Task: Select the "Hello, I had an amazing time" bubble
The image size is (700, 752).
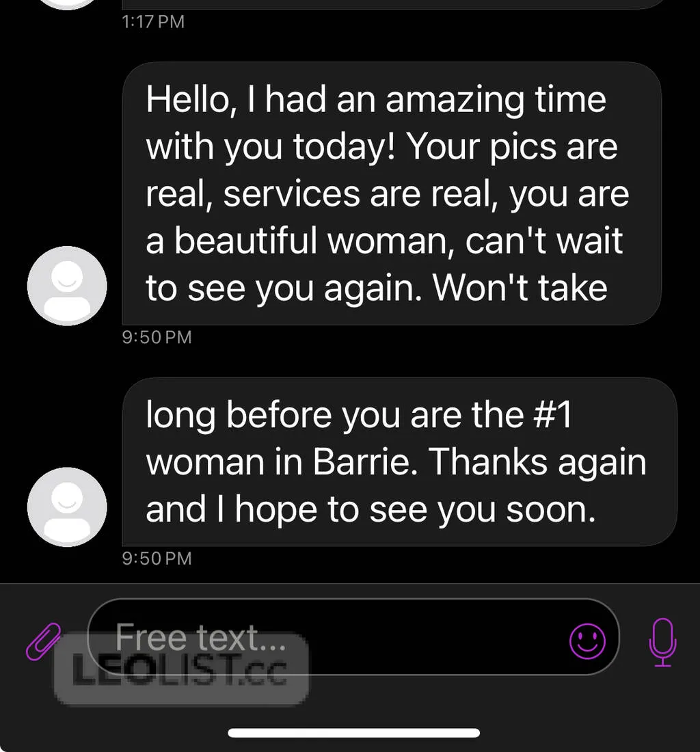Action: (x=392, y=193)
